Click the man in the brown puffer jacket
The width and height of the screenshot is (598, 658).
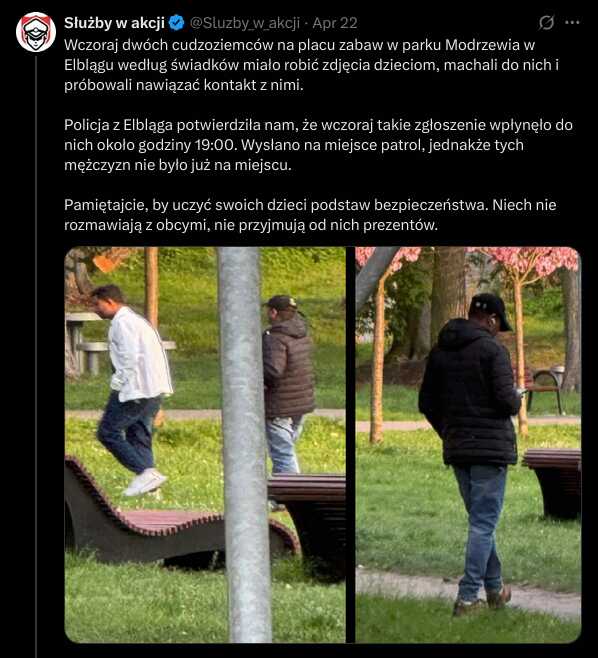[288, 384]
